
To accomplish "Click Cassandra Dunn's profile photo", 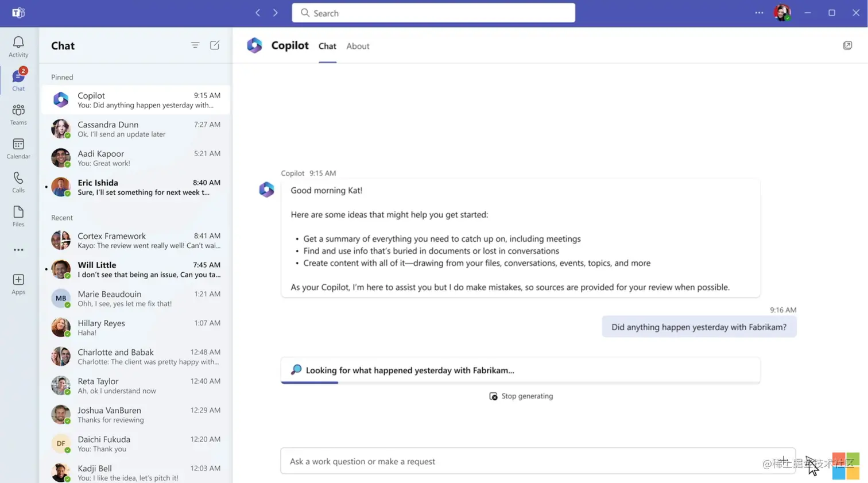I will [61, 129].
